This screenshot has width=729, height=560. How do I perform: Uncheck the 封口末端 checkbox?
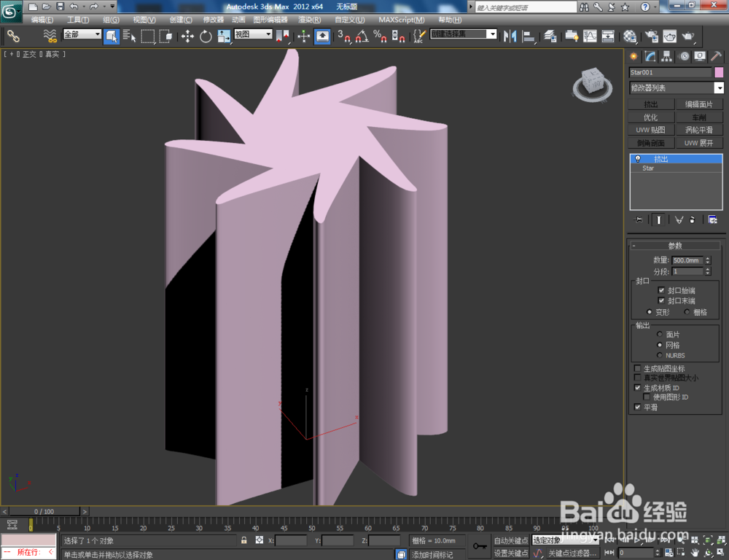tap(661, 300)
